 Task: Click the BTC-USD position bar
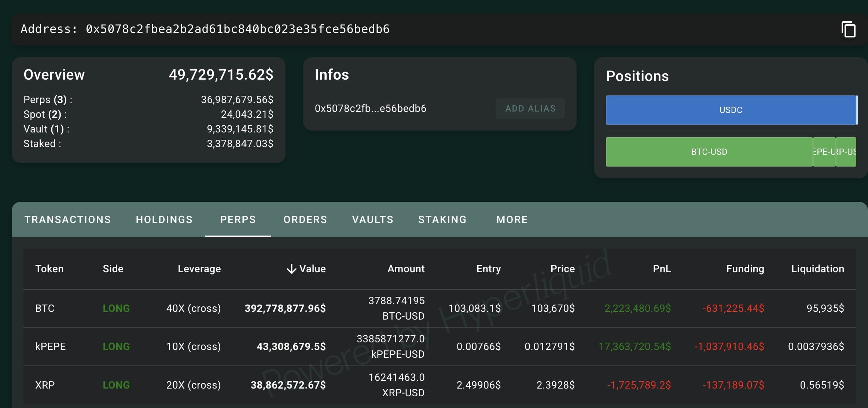[709, 152]
